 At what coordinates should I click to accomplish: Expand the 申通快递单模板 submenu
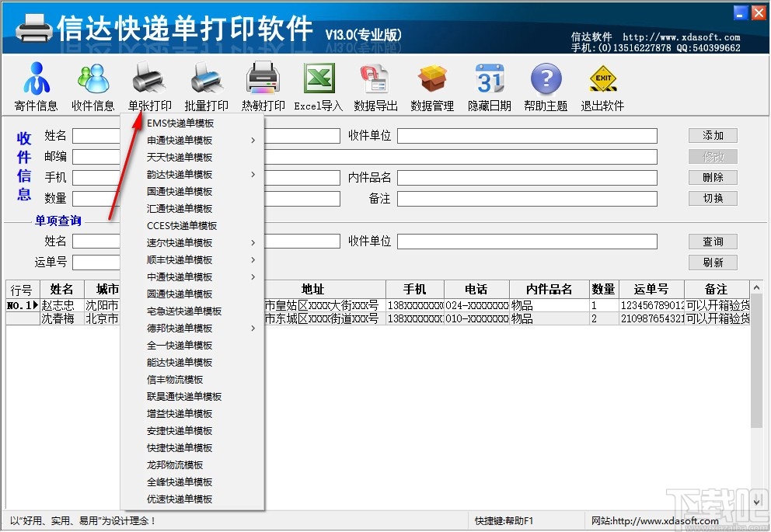coord(180,140)
